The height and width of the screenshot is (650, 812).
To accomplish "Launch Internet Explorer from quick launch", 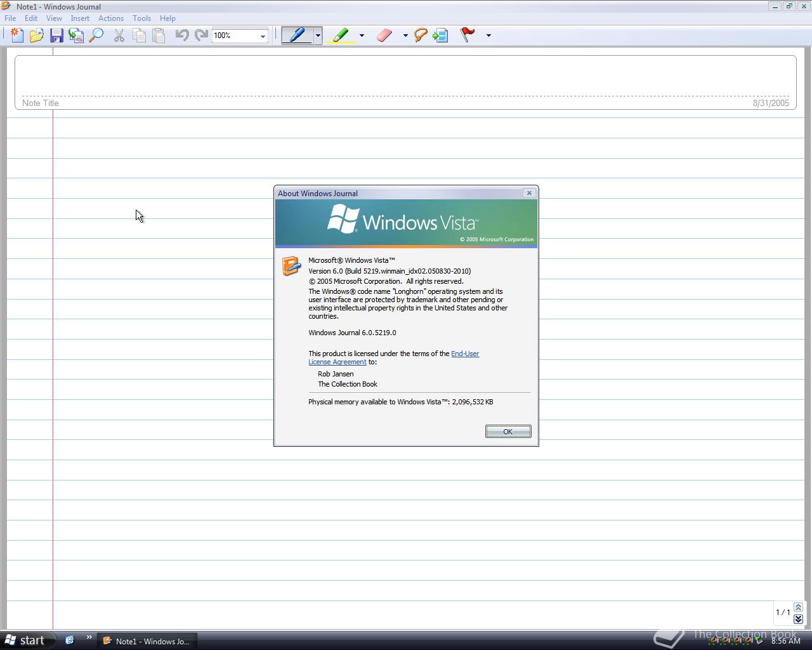I will click(x=70, y=640).
